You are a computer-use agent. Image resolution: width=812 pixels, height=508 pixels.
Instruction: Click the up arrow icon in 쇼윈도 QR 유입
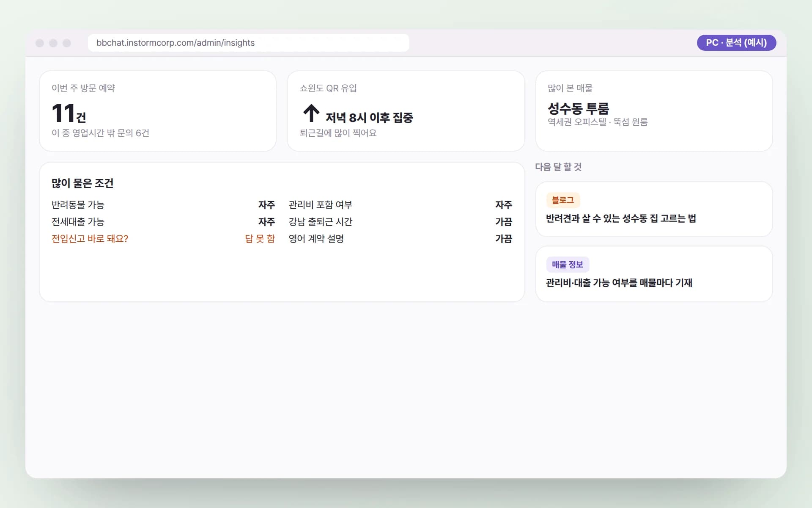[x=311, y=113]
